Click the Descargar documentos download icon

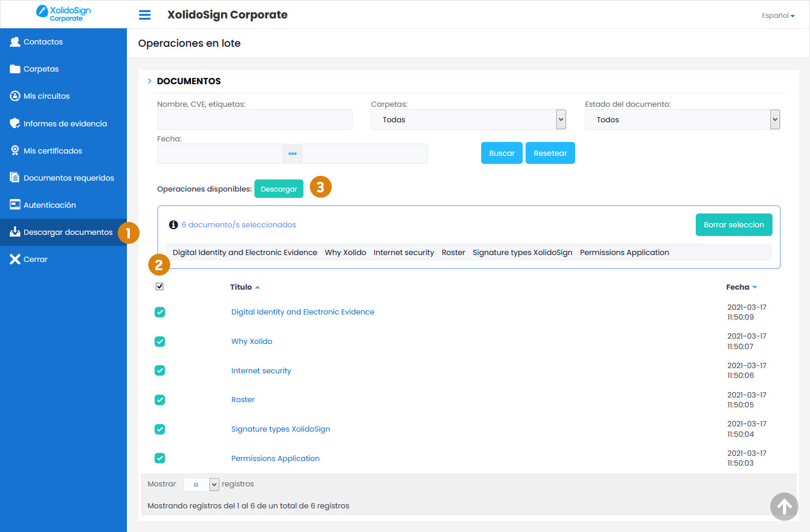[15, 232]
